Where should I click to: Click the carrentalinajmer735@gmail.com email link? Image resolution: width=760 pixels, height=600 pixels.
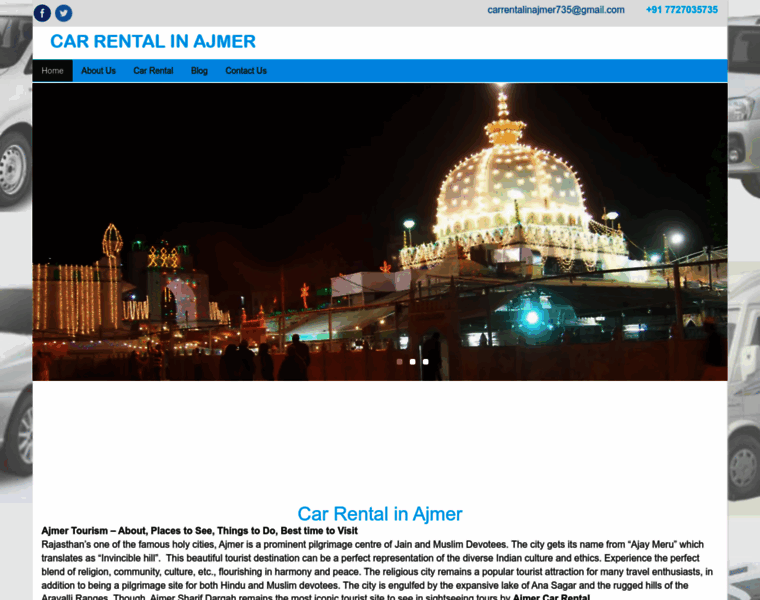point(556,10)
